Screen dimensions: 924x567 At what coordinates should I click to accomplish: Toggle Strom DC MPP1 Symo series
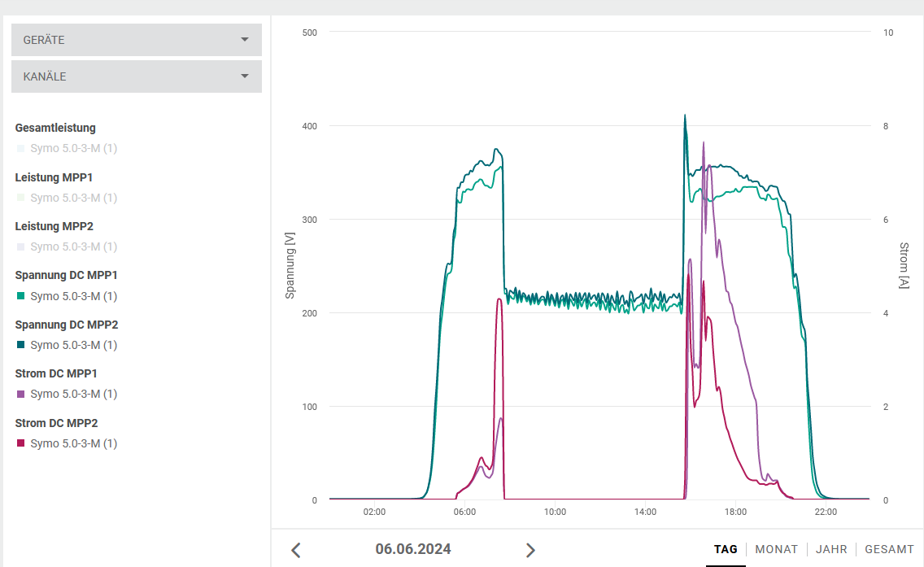(x=68, y=395)
